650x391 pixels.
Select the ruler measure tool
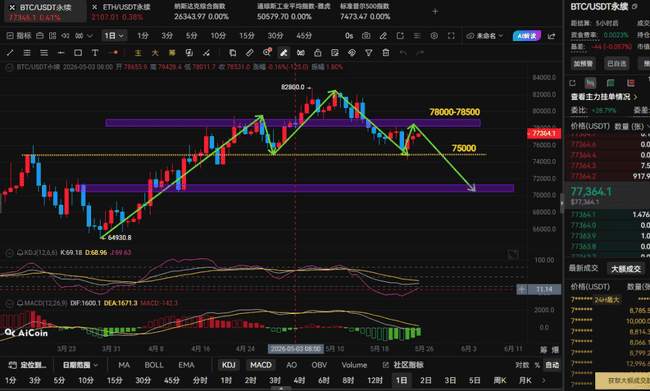coord(250,53)
